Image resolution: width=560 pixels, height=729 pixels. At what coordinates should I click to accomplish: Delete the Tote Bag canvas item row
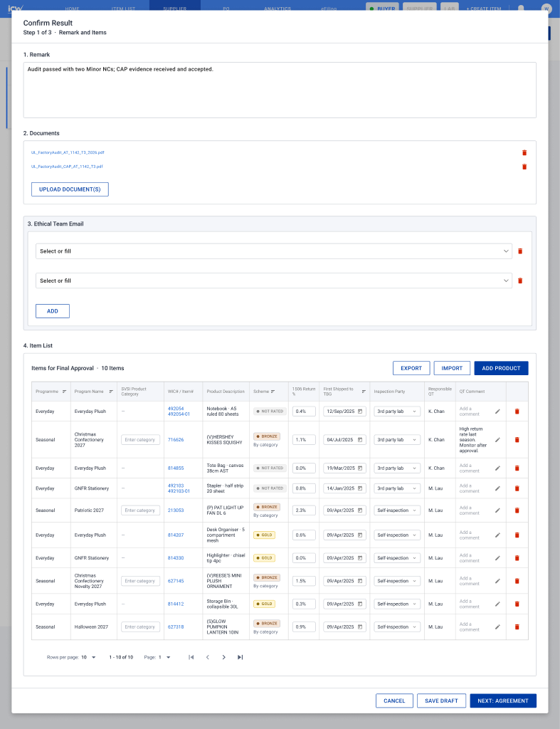[x=517, y=468]
